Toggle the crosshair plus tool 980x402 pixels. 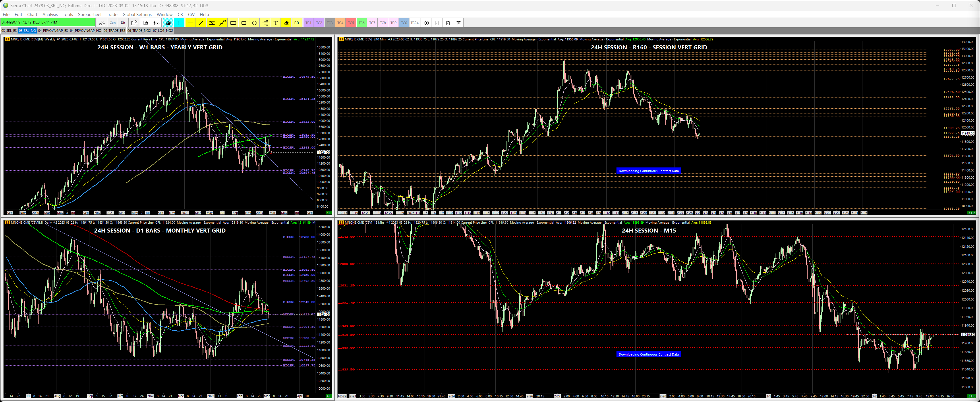point(179,23)
